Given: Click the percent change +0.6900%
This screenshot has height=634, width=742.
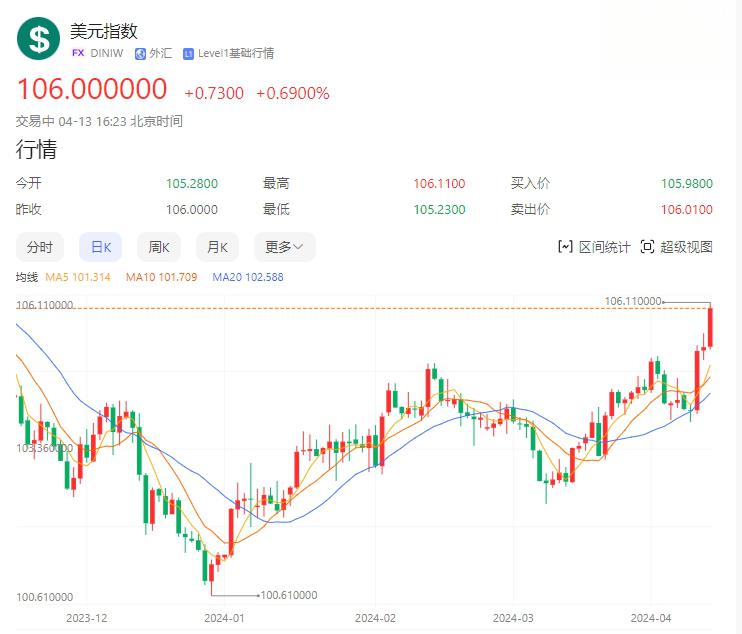Looking at the screenshot, I should (x=292, y=93).
